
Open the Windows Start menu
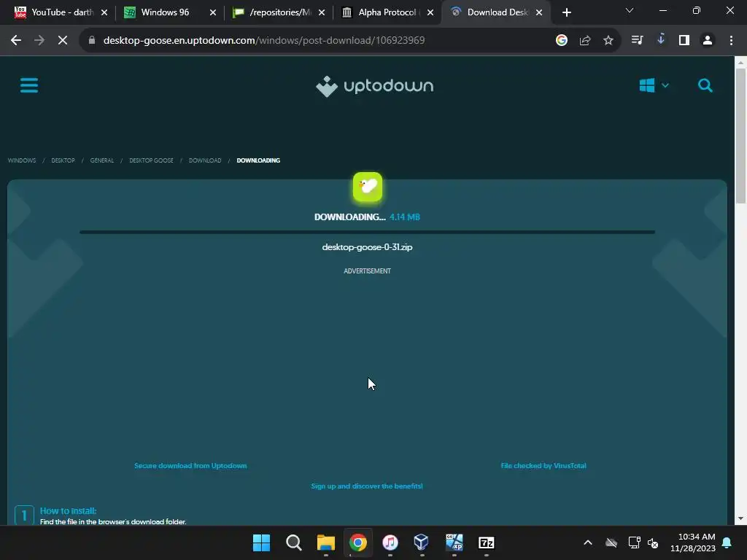[x=261, y=542]
